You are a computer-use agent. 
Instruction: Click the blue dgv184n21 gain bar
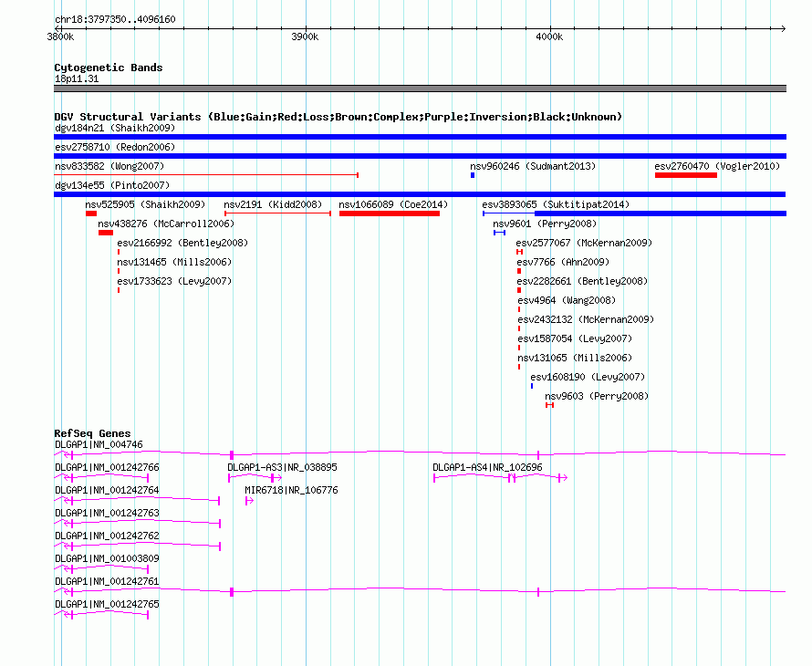(420, 137)
